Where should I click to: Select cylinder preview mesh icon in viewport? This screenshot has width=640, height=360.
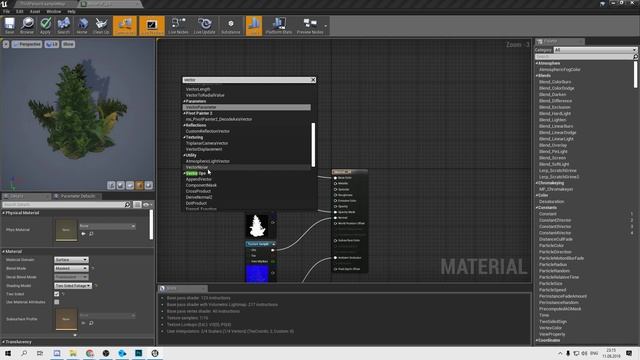pos(111,185)
